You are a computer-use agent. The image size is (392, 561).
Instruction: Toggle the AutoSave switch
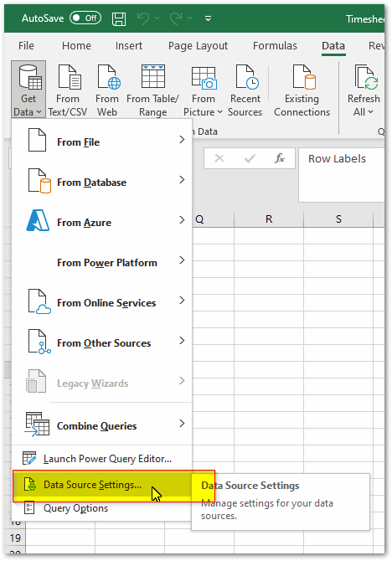pos(85,18)
